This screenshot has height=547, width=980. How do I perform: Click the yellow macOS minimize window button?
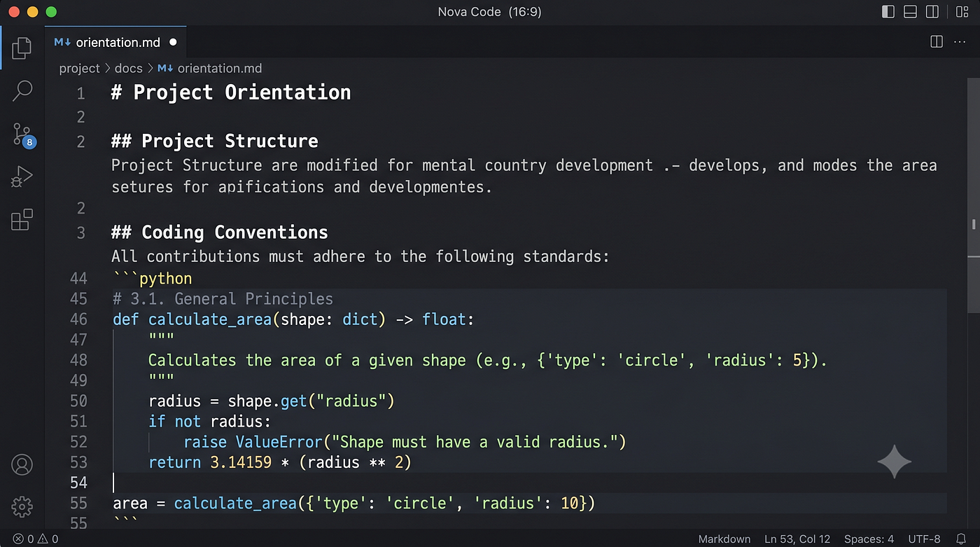point(32,12)
